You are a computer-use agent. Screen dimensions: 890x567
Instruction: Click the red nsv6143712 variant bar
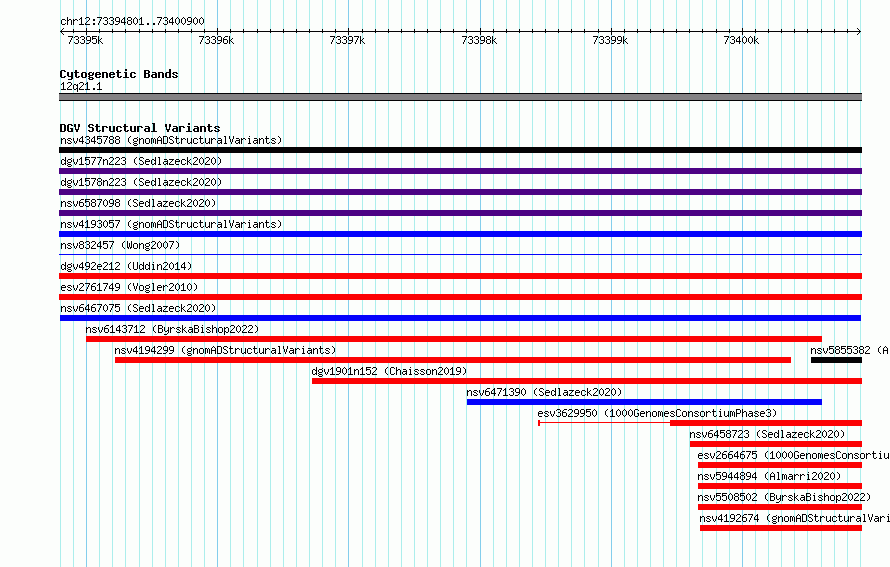point(454,339)
